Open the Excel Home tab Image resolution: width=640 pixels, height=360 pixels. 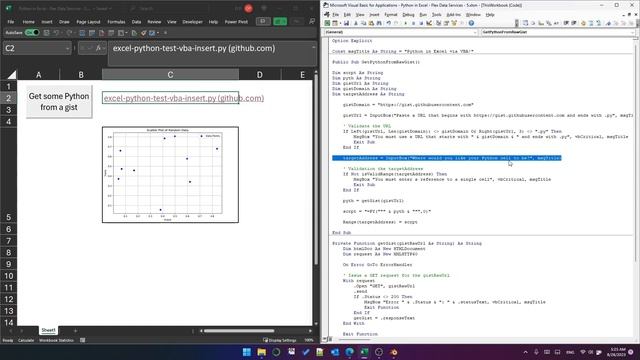pyautogui.click(x=29, y=22)
